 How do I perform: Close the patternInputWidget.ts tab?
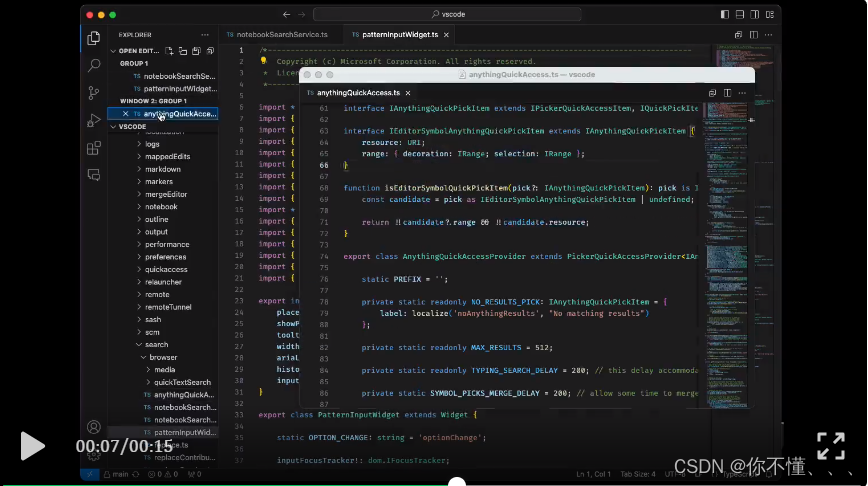(446, 35)
